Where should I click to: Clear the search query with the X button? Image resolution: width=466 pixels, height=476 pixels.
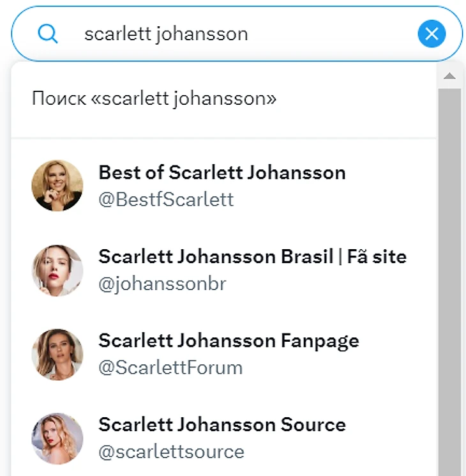tap(432, 34)
